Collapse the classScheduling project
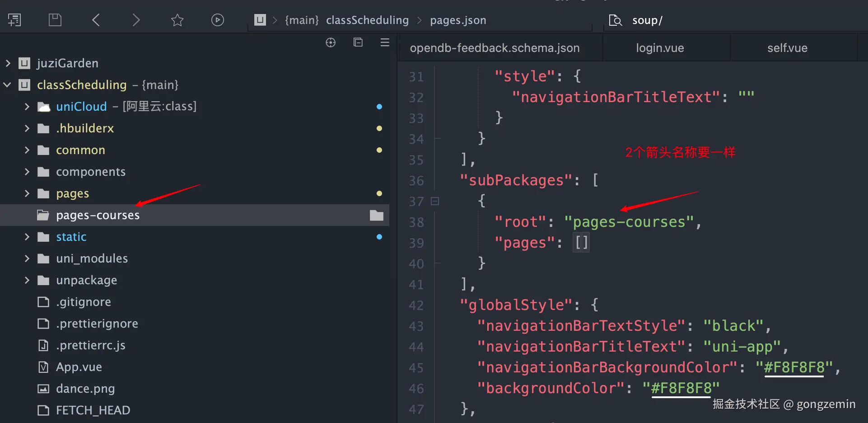This screenshot has height=423, width=868. 8,85
